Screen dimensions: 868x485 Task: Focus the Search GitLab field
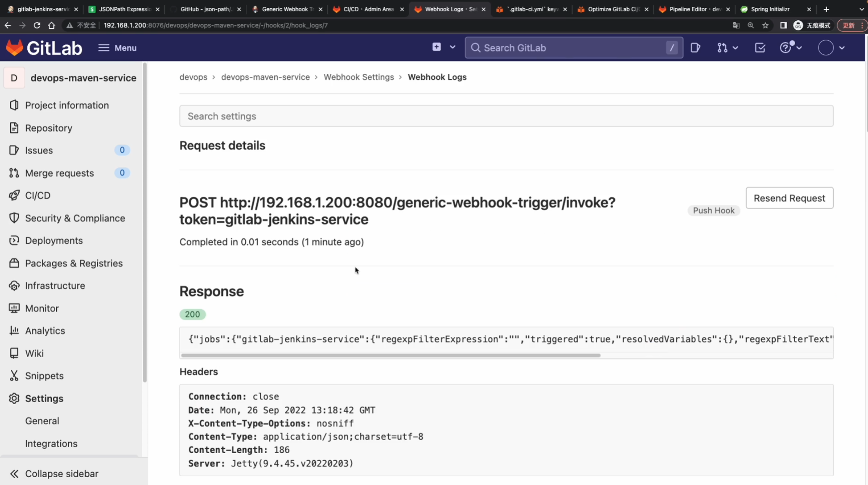pos(574,48)
